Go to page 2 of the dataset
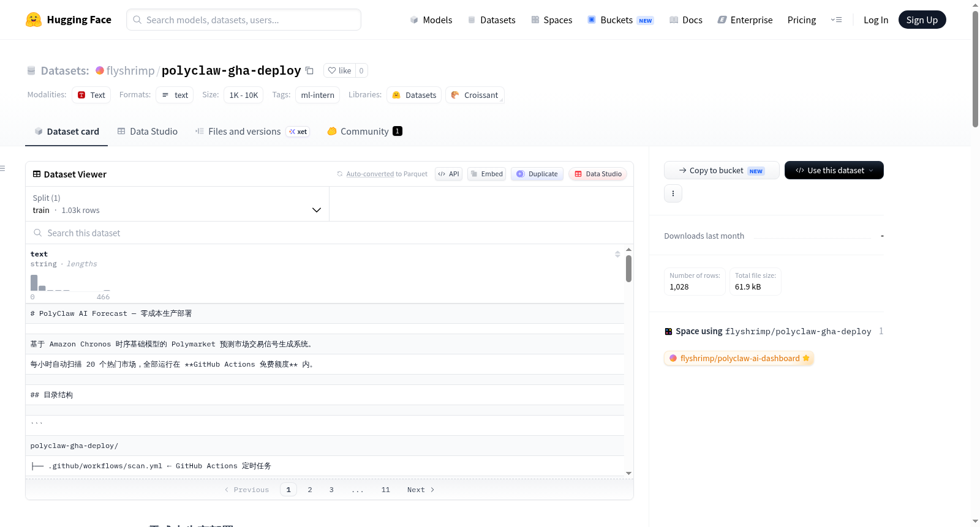 click(310, 490)
